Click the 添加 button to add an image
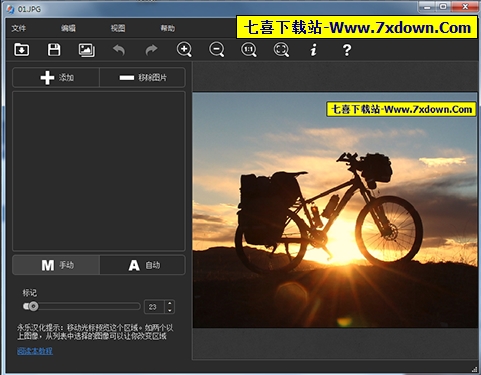 (x=56, y=77)
